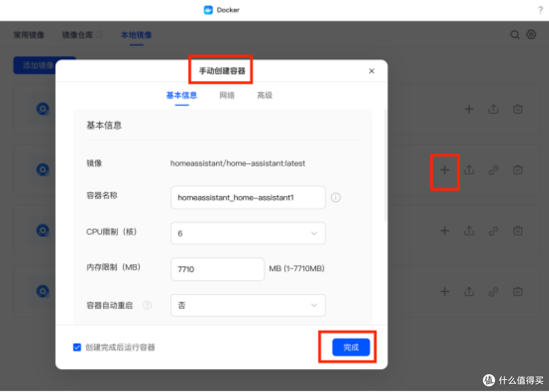Screen dimensions: 549x392
Task: Delete the fourth local image row
Action: click(517, 291)
